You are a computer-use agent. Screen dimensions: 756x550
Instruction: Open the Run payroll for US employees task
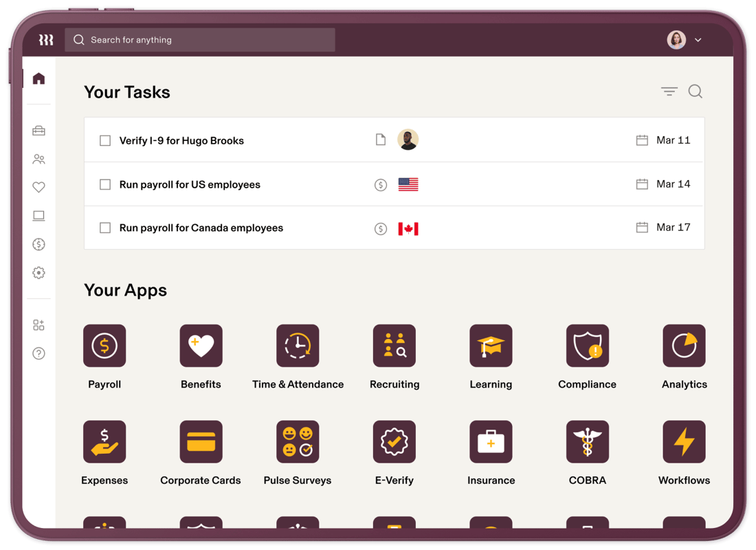[x=190, y=184]
